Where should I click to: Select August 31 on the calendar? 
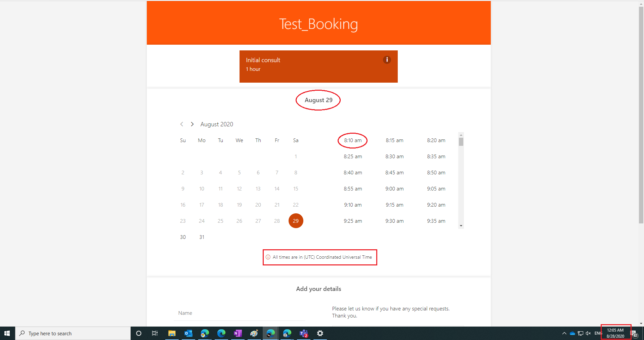click(x=202, y=237)
